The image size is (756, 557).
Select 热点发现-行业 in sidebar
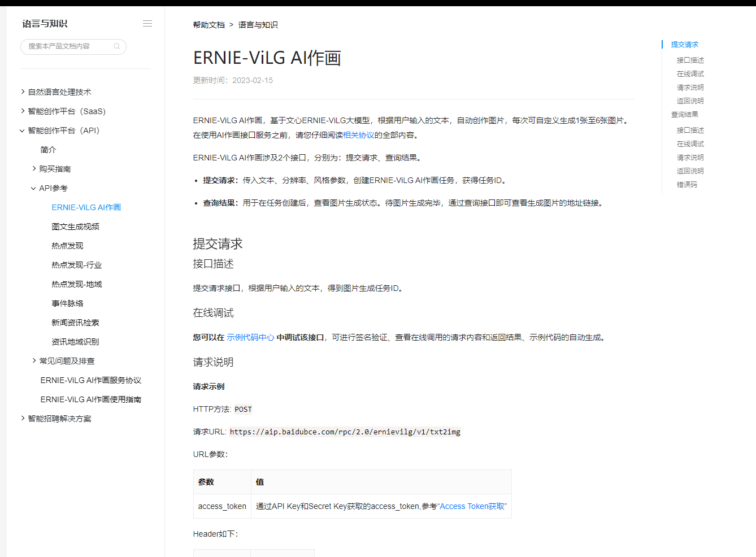(x=76, y=265)
